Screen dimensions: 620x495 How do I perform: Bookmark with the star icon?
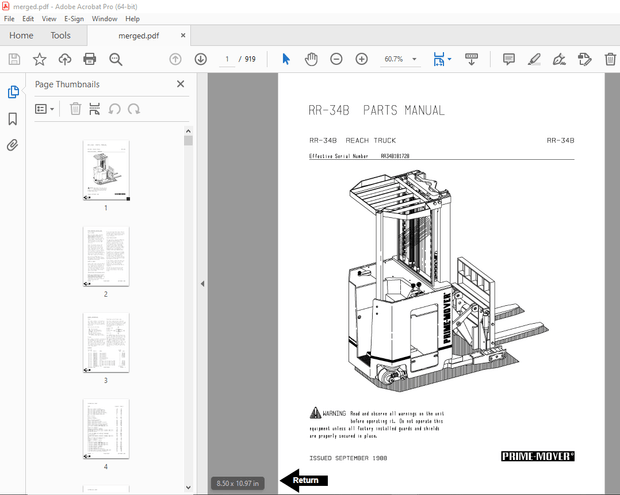(40, 59)
